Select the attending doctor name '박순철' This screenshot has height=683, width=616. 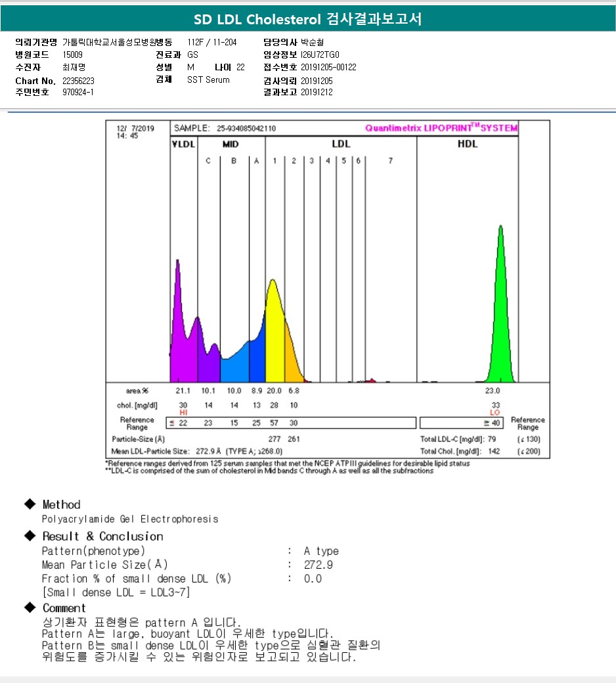pyautogui.click(x=313, y=42)
